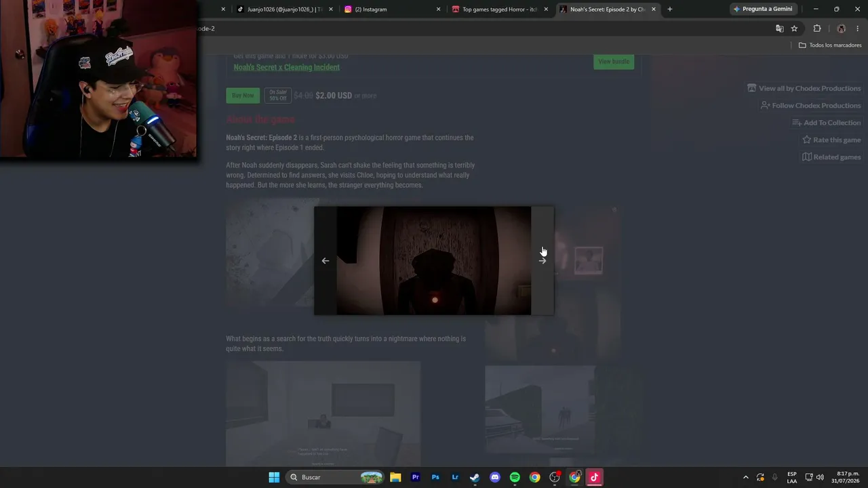Launch Photoshop from taskbar

pyautogui.click(x=435, y=477)
